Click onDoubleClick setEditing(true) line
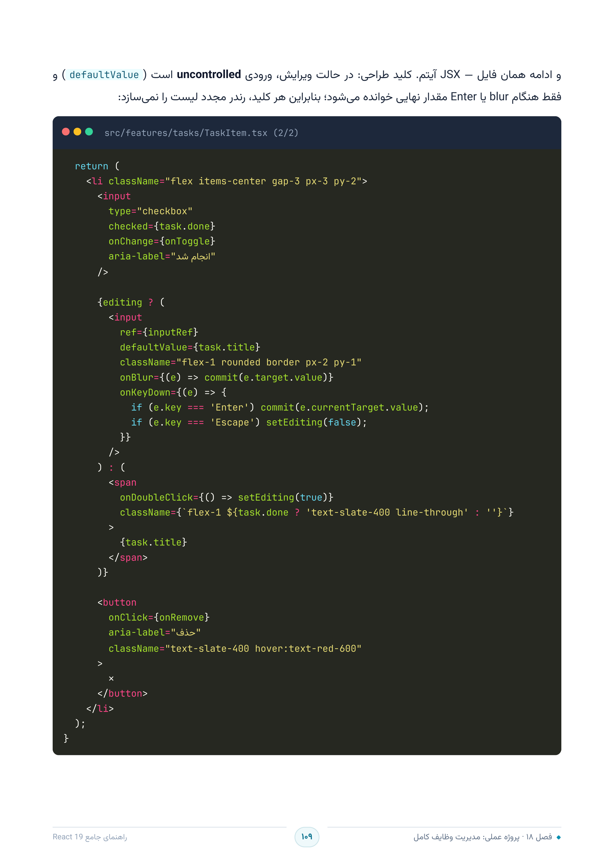This screenshot has width=614, height=868. [x=227, y=497]
